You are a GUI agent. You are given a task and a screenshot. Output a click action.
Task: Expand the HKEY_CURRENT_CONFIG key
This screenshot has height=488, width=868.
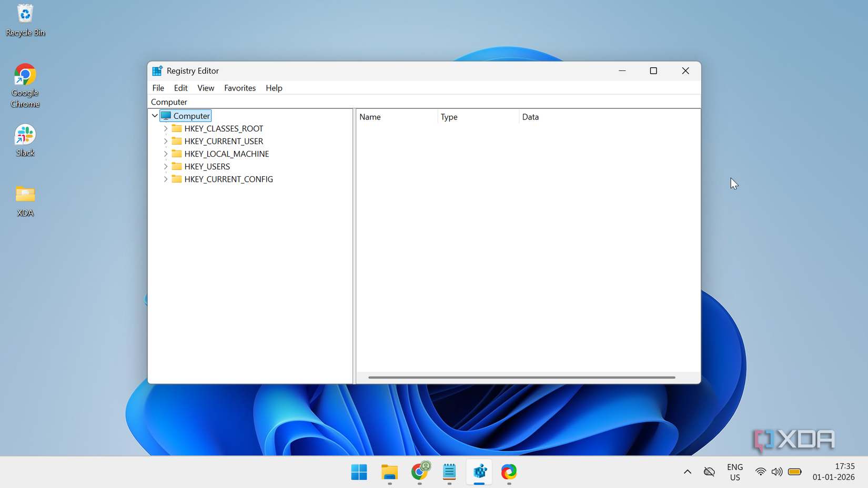pos(165,179)
